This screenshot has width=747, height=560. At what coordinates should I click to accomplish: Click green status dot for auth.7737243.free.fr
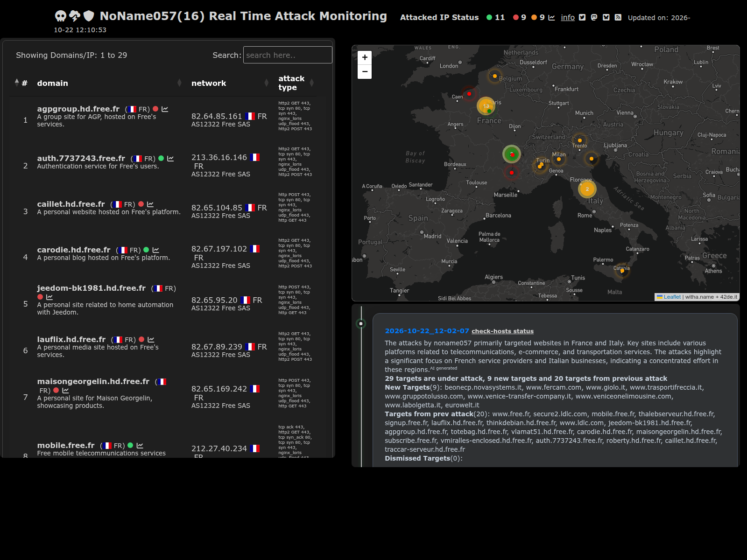161,158
